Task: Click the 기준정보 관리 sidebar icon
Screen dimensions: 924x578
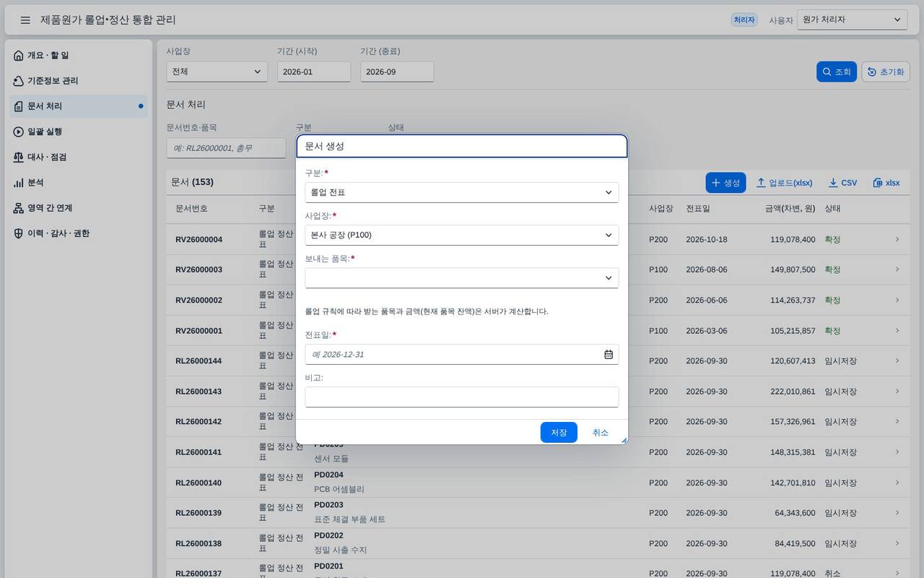Action: click(x=19, y=81)
